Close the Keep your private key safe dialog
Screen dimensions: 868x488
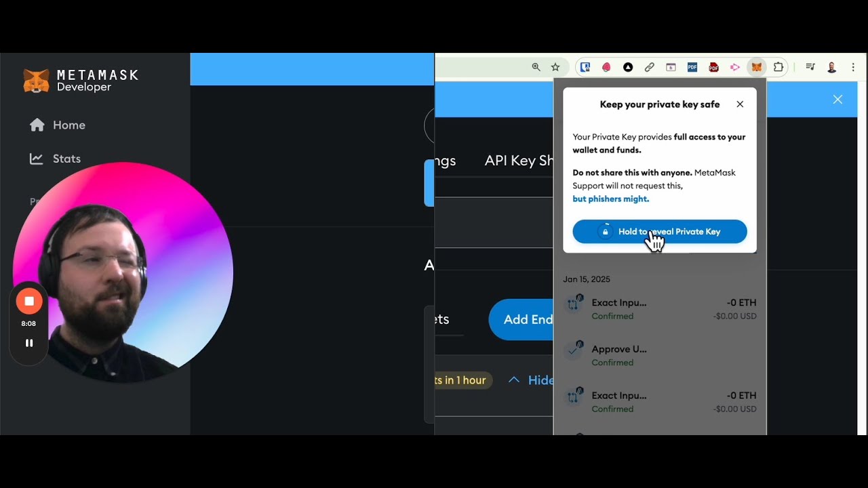[740, 104]
